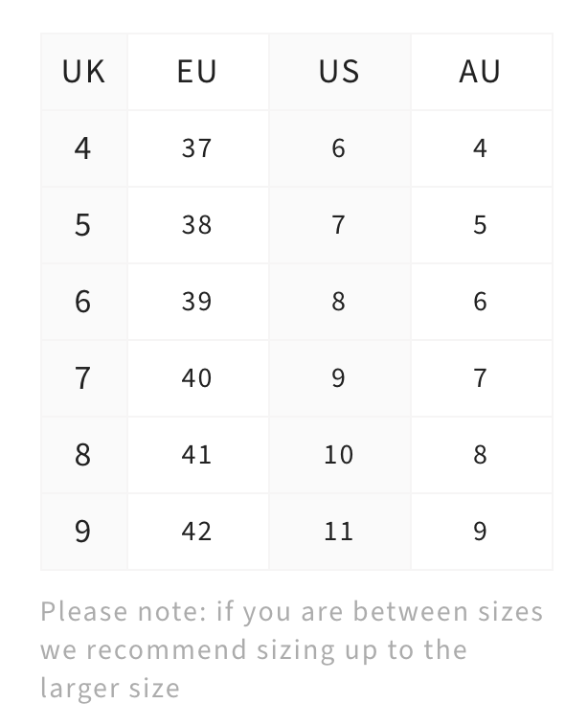Viewport: 588px width, 726px height.
Task: Select US size 9 in US column
Action: (x=339, y=378)
